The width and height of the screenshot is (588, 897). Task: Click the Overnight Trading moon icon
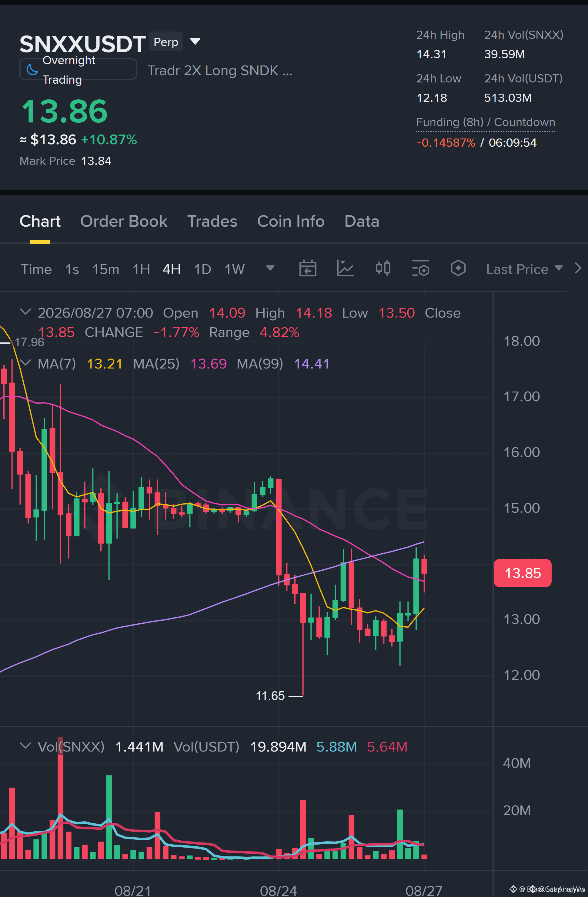[x=32, y=69]
